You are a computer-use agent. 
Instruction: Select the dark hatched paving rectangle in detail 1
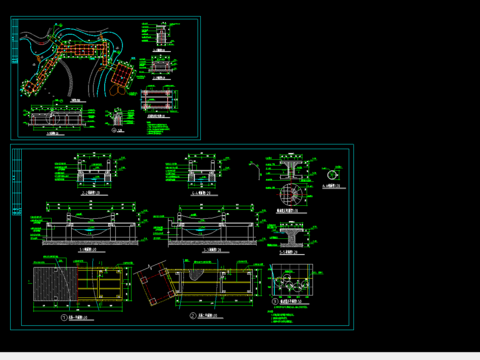coord(55,284)
